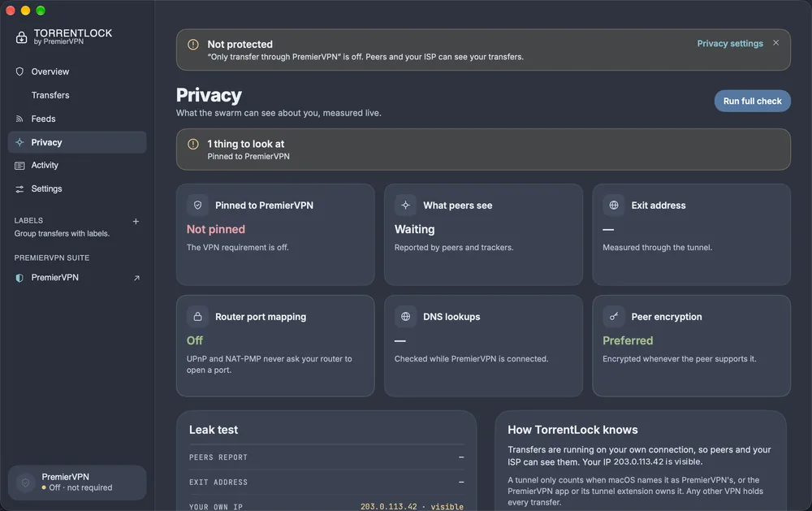Click the 'Not pinned' status text
The height and width of the screenshot is (511, 812).
[216, 229]
